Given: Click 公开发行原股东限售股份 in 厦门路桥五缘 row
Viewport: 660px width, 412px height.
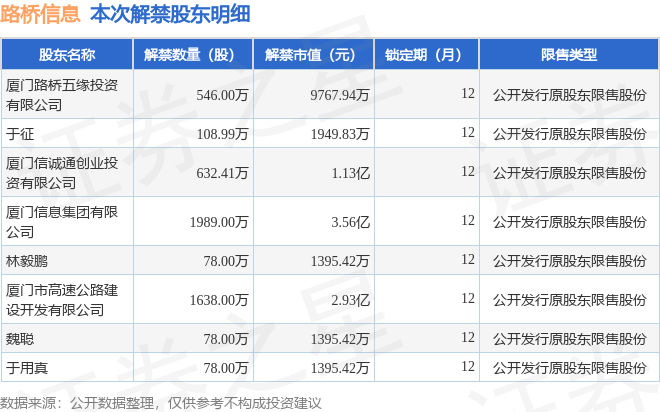Looking at the screenshot, I should (570, 95).
